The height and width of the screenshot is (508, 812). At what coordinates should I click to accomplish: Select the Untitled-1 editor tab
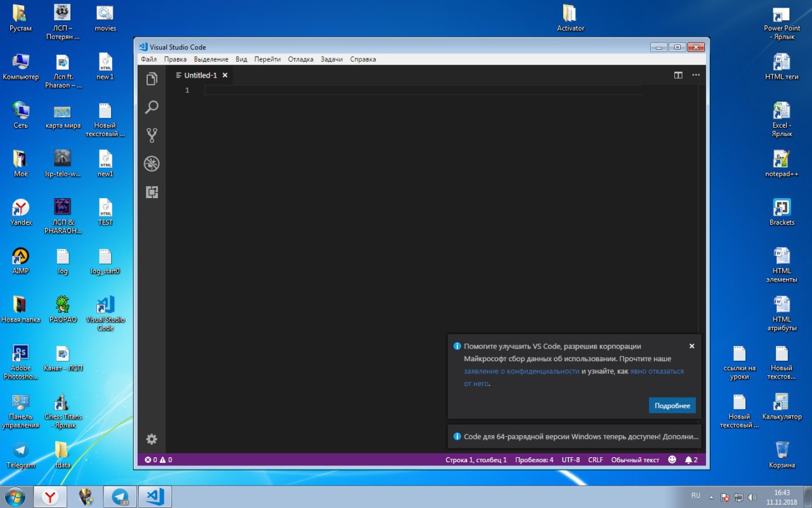(x=200, y=75)
